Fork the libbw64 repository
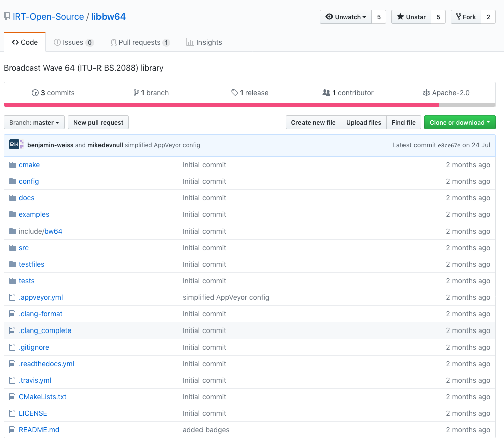 pyautogui.click(x=466, y=17)
